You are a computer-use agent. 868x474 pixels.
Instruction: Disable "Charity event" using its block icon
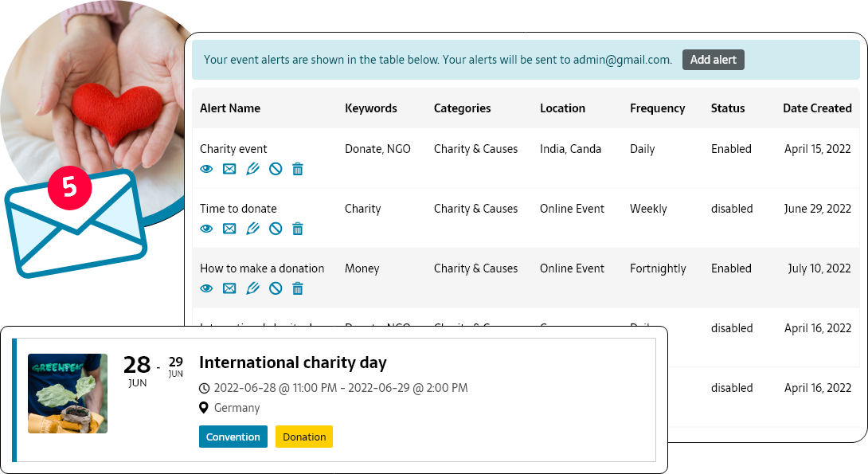click(275, 169)
